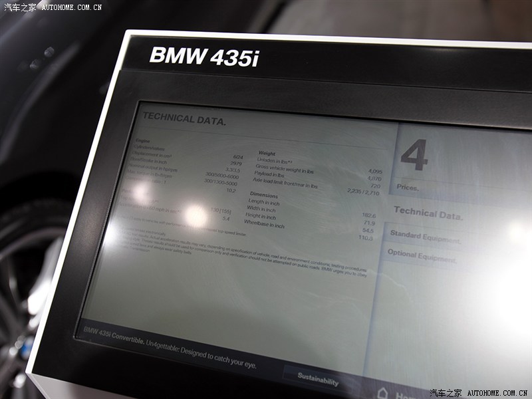Screen dimensions: 532x399
Task: Click the TECHNICAL DATA page heading
Action: pos(184,120)
